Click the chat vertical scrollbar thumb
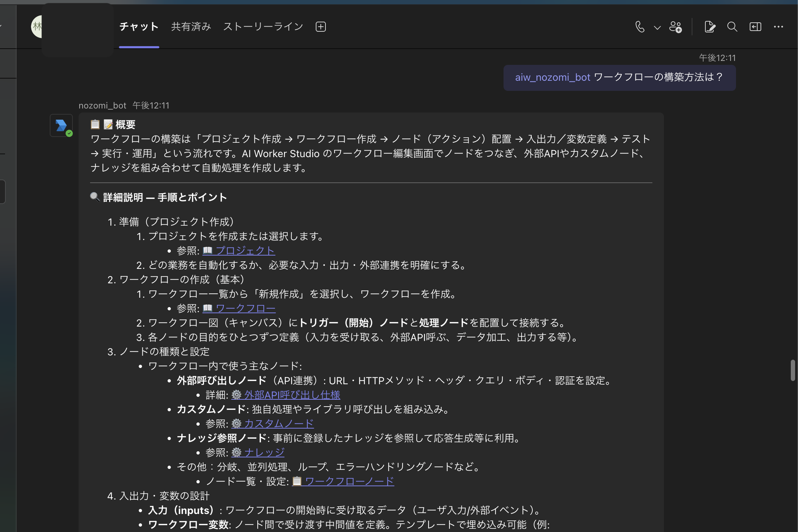This screenshot has height=532, width=798. (x=793, y=370)
